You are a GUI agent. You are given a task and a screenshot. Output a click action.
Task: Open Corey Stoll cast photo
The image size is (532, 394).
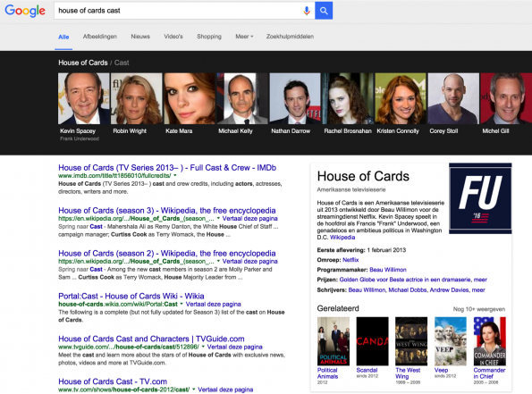click(x=453, y=98)
